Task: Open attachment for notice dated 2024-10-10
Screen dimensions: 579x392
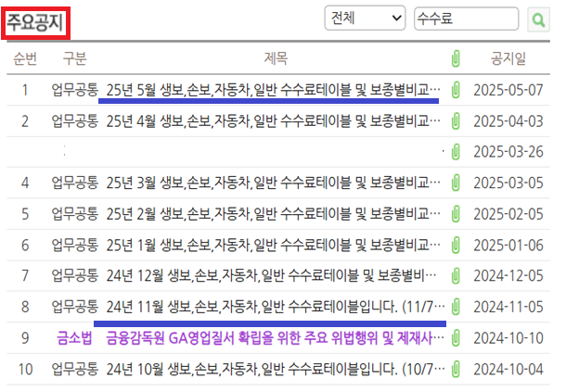Action: tap(456, 338)
